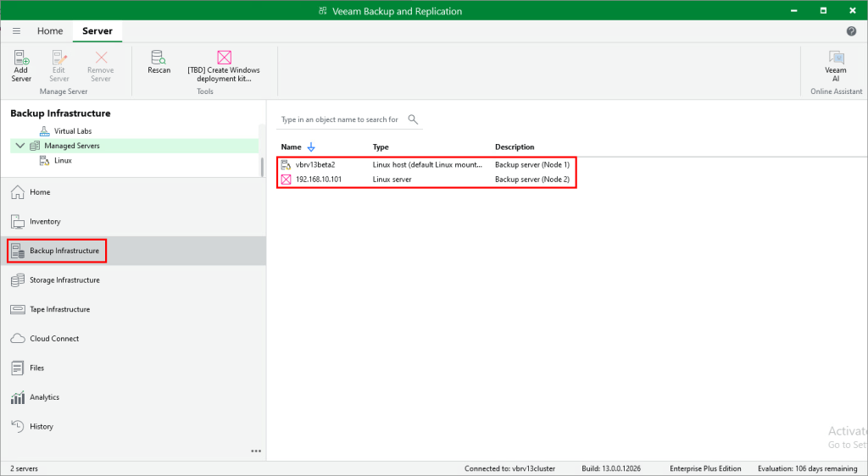868x476 pixels.
Task: Sort by the Name column header
Action: [x=291, y=147]
